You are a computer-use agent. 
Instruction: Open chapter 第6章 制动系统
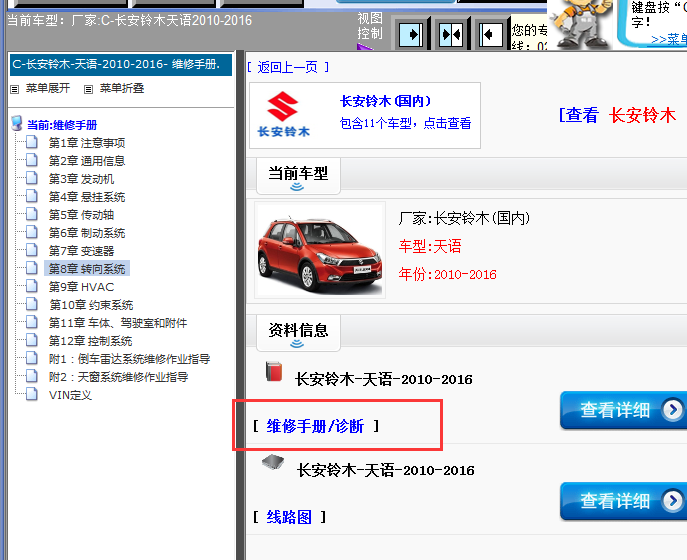point(87,233)
